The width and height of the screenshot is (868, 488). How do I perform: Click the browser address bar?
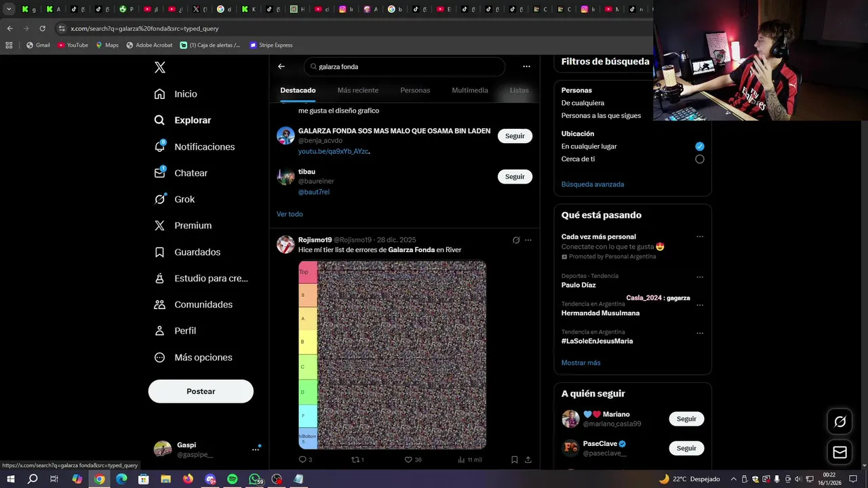point(353,28)
